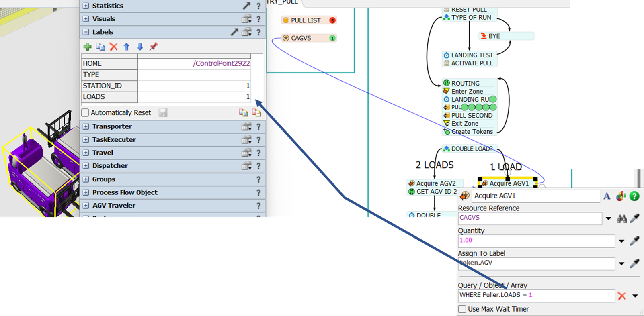Select the PULL SECOND activity
The height and width of the screenshot is (316, 644).
click(x=469, y=116)
